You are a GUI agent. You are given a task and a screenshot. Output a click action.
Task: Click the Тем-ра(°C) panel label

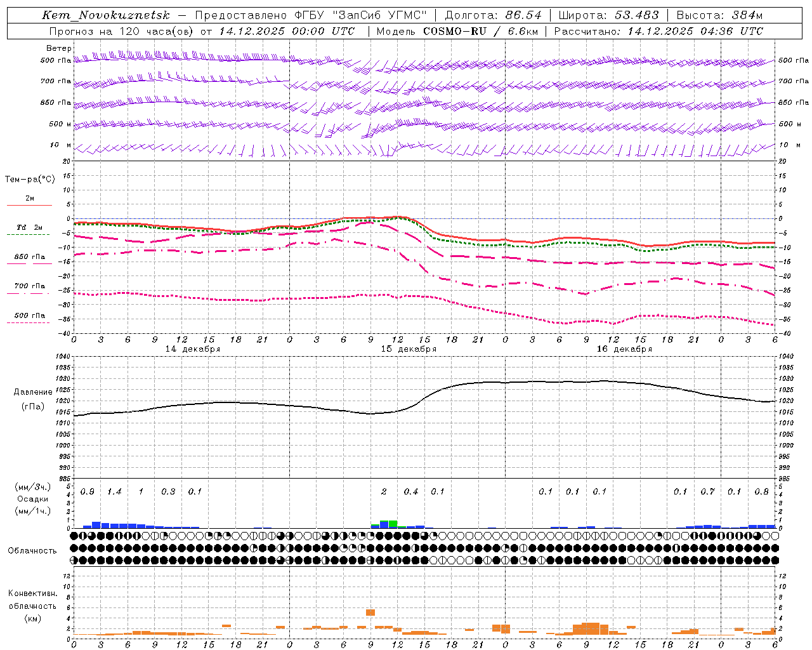coord(30,180)
